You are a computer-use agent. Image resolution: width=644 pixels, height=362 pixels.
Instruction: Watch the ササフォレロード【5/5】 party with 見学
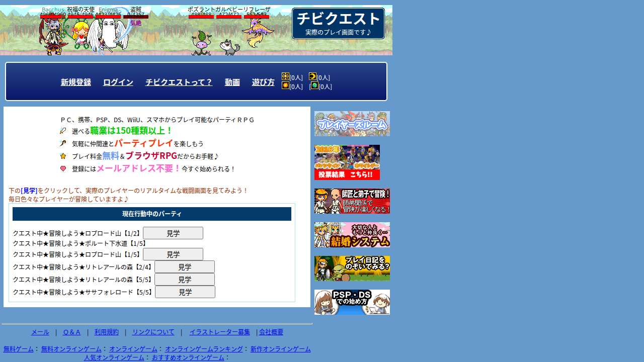185,292
